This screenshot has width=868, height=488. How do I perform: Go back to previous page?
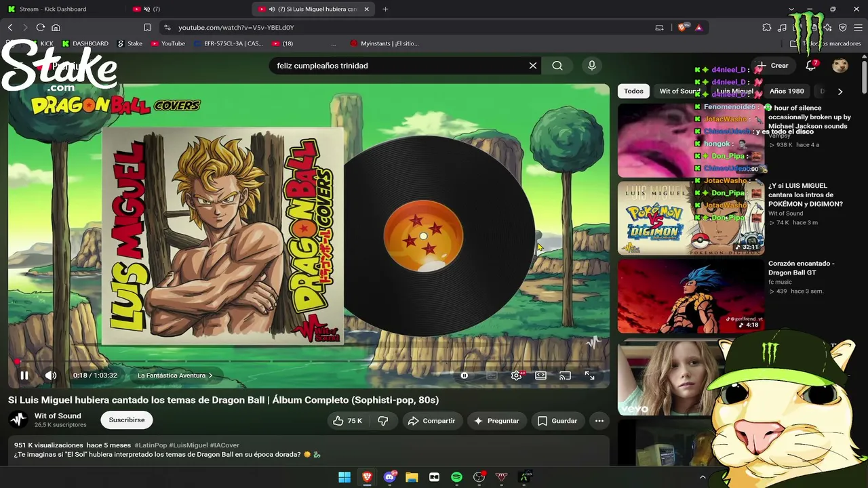click(x=10, y=28)
